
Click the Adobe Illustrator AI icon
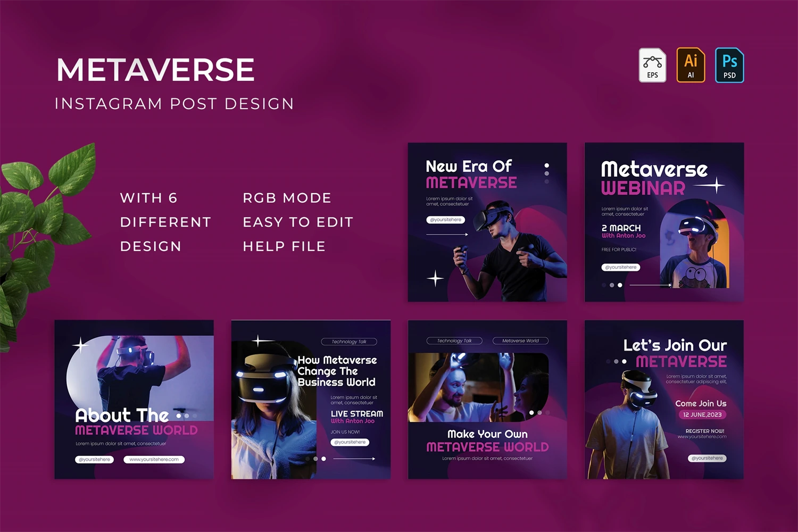[x=691, y=65]
